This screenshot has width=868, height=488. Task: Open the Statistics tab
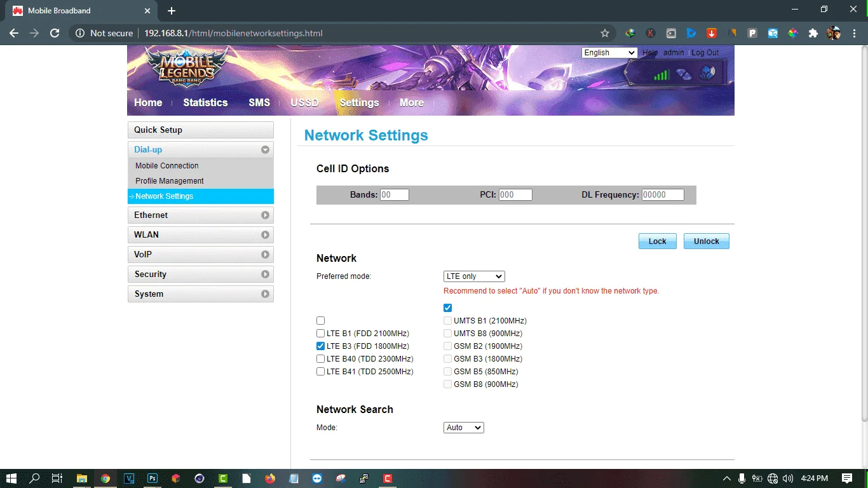[205, 102]
